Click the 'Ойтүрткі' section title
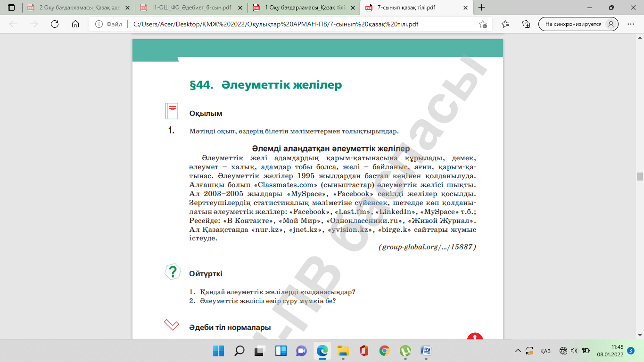Viewport: 644px width, 362px height. click(206, 274)
